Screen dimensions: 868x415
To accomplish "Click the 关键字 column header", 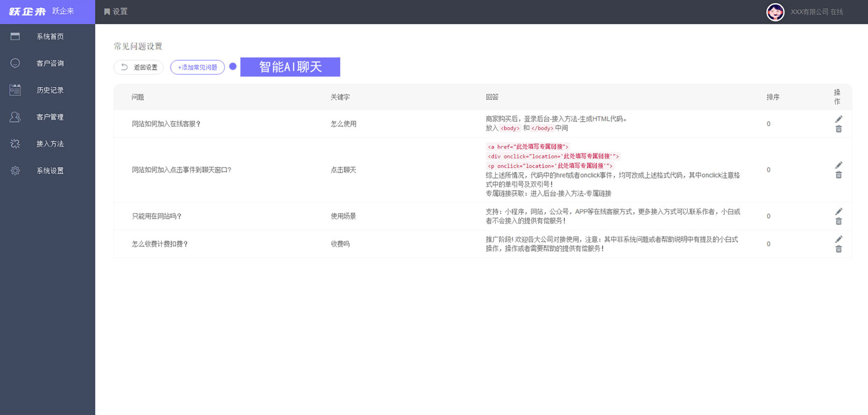I will [340, 97].
